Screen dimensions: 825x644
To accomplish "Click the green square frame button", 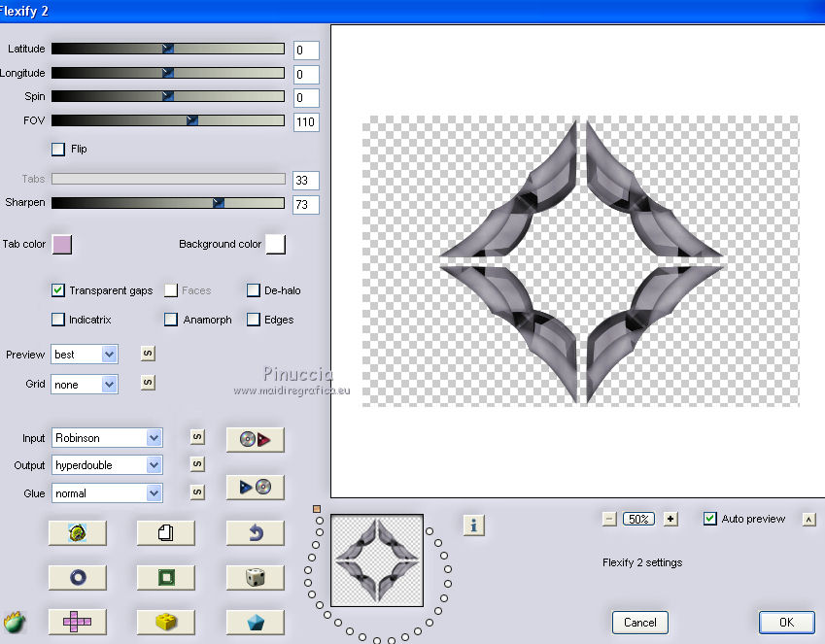I will [x=166, y=578].
